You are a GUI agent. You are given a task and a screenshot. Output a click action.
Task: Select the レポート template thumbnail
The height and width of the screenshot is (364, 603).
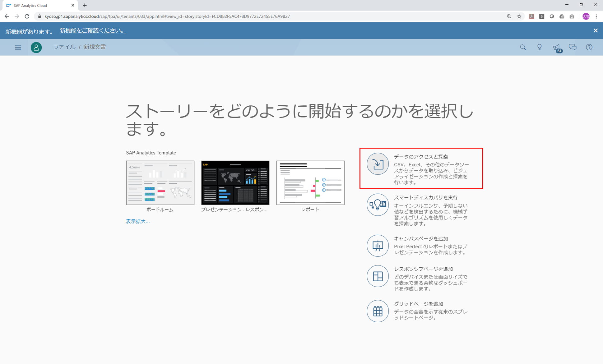tap(310, 183)
